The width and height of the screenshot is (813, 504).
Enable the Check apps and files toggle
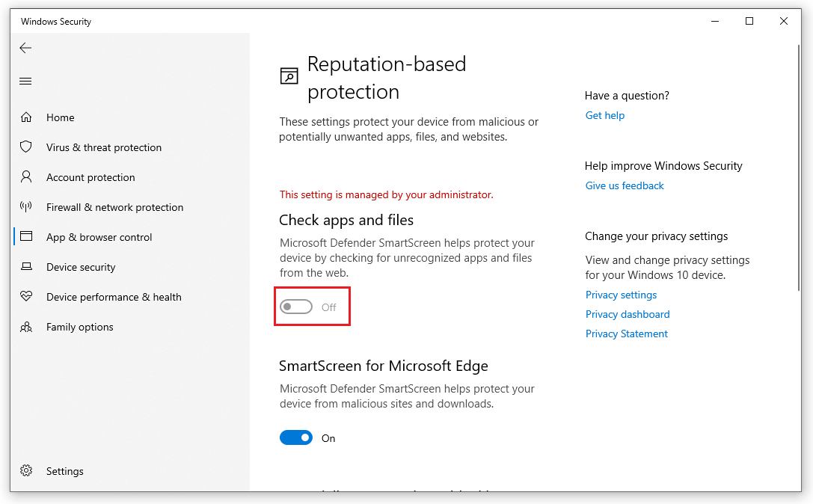point(295,307)
